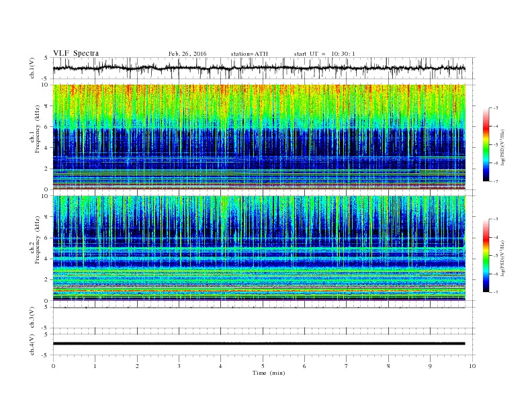Click the time-axis tick label "4"
The width and height of the screenshot is (532, 411).
pyautogui.click(x=220, y=366)
